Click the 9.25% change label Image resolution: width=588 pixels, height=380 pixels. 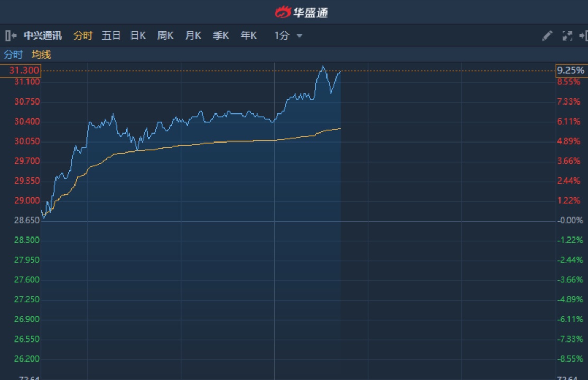(571, 71)
